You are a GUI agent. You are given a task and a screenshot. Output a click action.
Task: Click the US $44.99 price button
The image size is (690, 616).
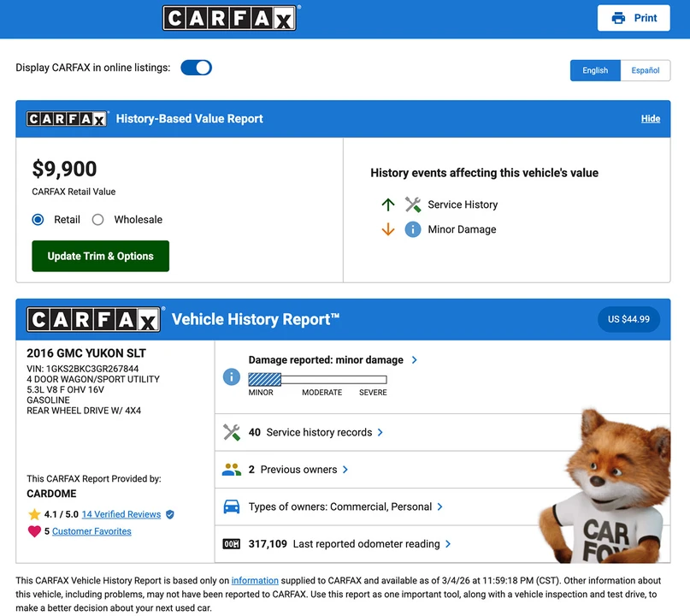coord(628,319)
